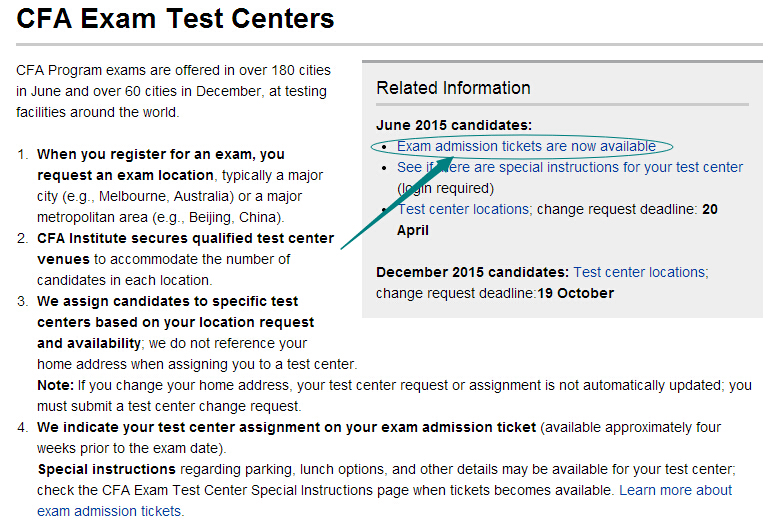Click the "Related Information" sidebar heading
774x530 pixels.
coord(453,88)
